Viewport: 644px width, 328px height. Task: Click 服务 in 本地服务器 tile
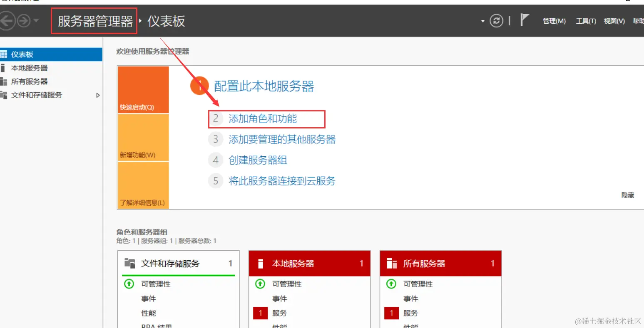[280, 313]
